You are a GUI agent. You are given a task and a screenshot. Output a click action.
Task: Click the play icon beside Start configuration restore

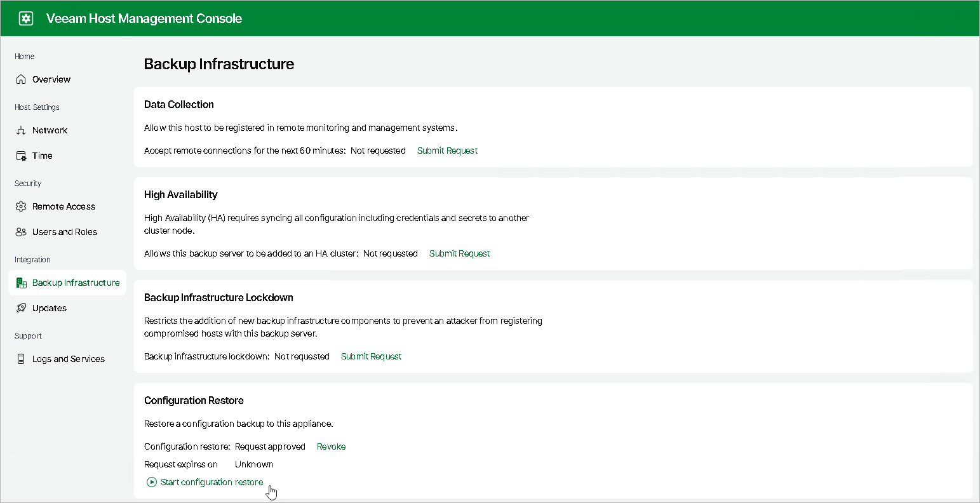point(151,482)
